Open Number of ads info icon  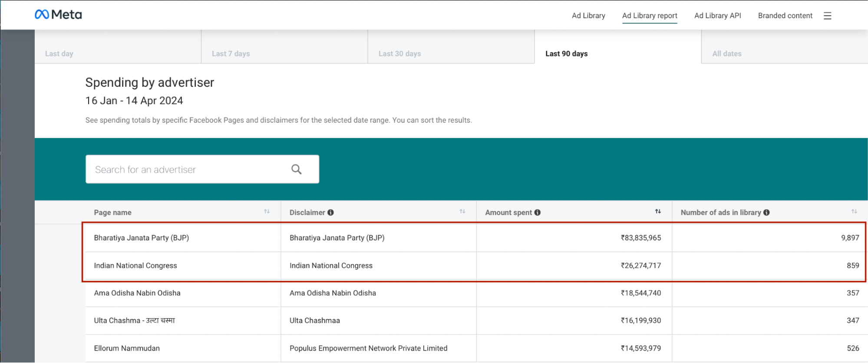[767, 213]
